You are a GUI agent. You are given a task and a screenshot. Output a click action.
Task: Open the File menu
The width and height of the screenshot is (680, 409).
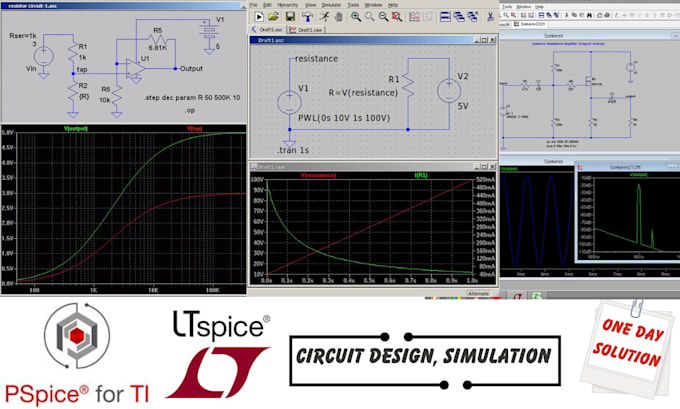pyautogui.click(x=254, y=5)
